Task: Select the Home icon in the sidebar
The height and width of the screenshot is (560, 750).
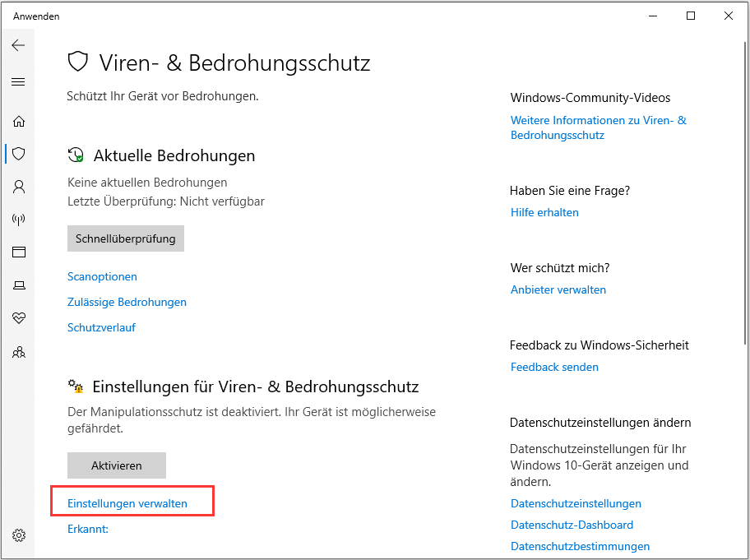Action: pos(18,121)
